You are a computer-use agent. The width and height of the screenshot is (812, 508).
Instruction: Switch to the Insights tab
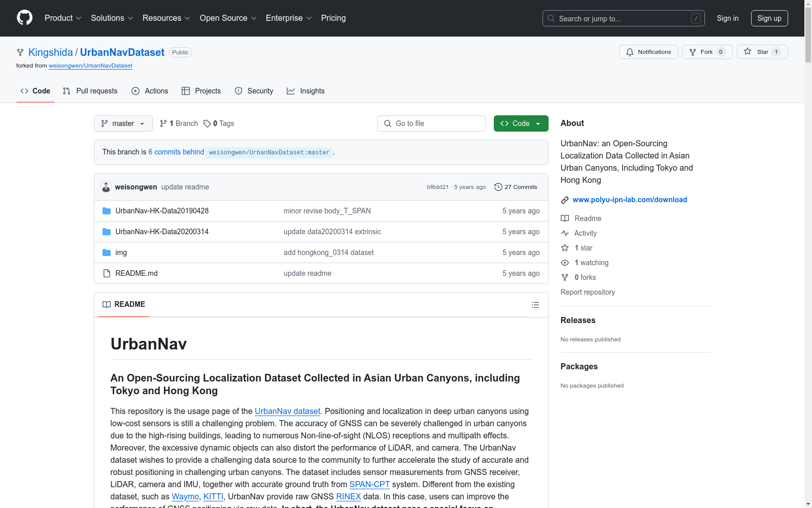pos(306,91)
